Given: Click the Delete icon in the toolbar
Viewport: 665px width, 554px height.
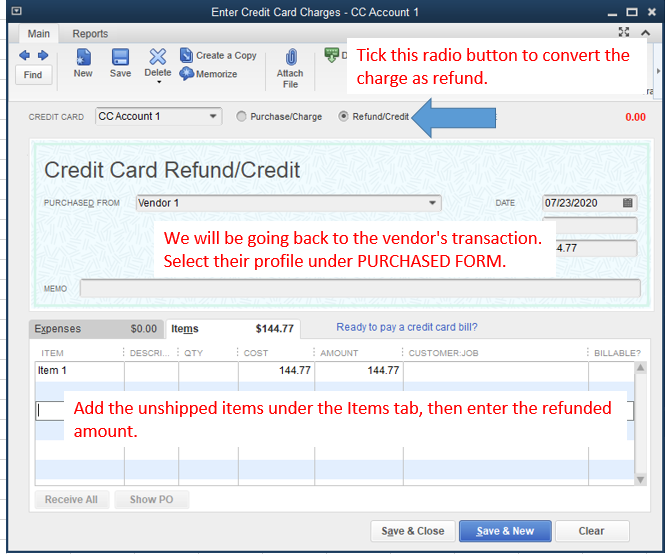Looking at the screenshot, I should coord(158,57).
